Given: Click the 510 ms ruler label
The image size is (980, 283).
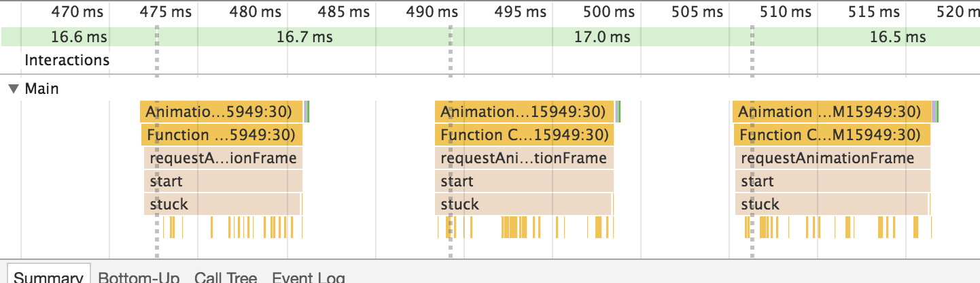Looking at the screenshot, I should [x=785, y=12].
